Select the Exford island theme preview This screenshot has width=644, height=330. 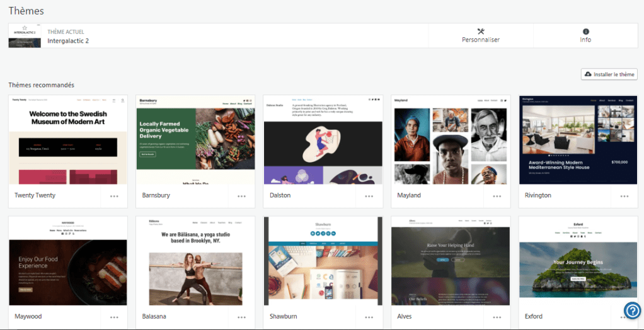[578, 261]
